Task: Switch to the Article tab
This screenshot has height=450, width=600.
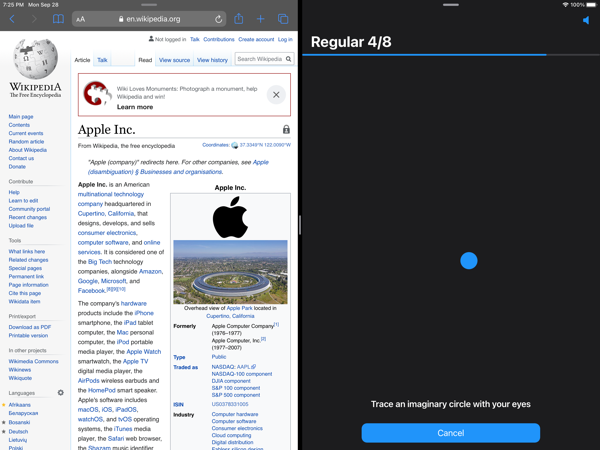Action: coord(82,60)
